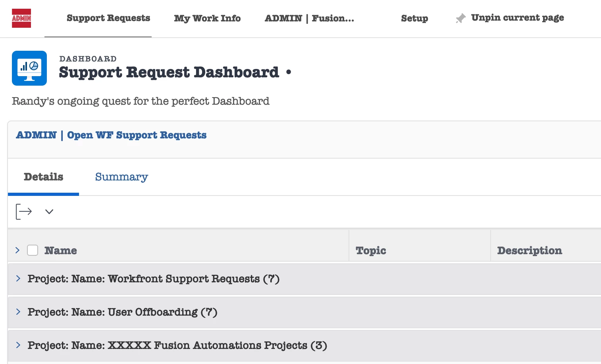Click the DASHBOARD label above the title

(88, 59)
